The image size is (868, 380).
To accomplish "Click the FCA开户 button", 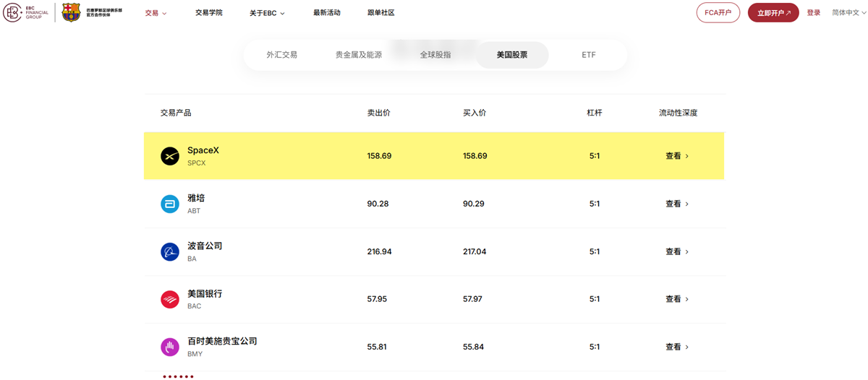I will click(x=718, y=13).
